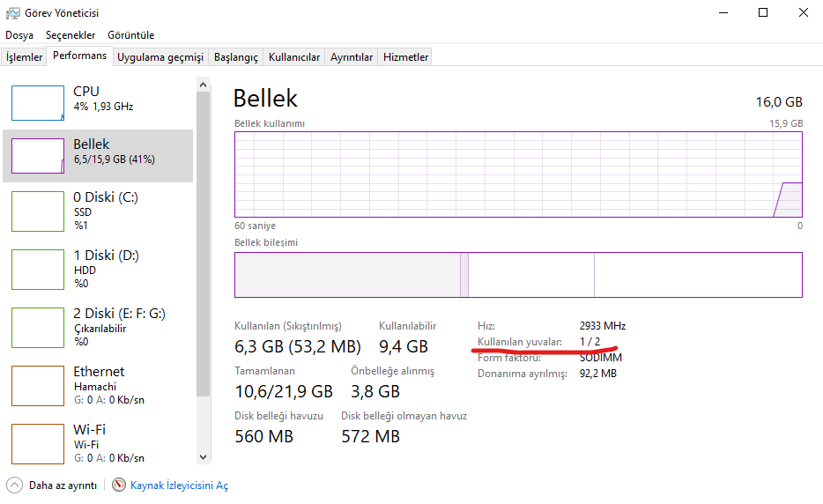823x504 pixels.
Task: Select the Ethernet Hamachi graph thumbnail
Action: tap(38, 385)
